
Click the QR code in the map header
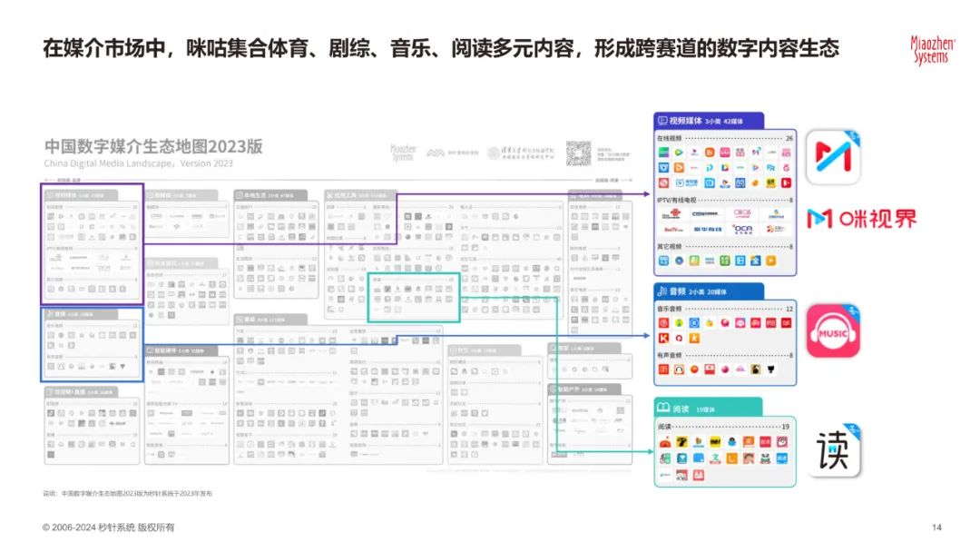pyautogui.click(x=579, y=153)
